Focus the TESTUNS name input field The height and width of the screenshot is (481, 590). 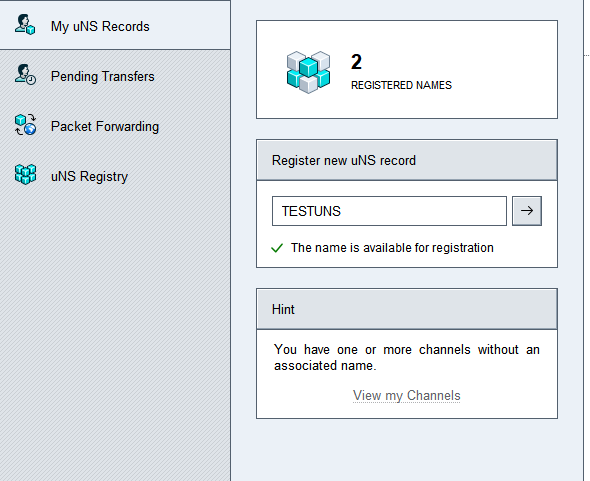click(x=389, y=211)
